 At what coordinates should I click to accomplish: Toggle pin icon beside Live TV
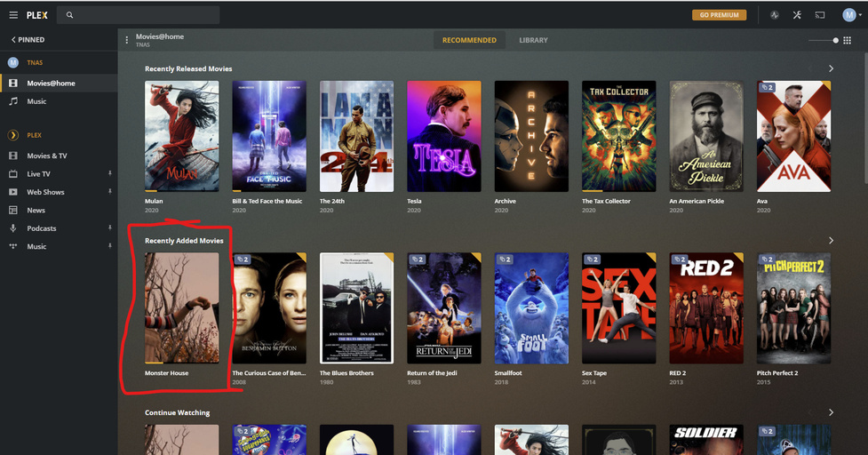point(109,174)
